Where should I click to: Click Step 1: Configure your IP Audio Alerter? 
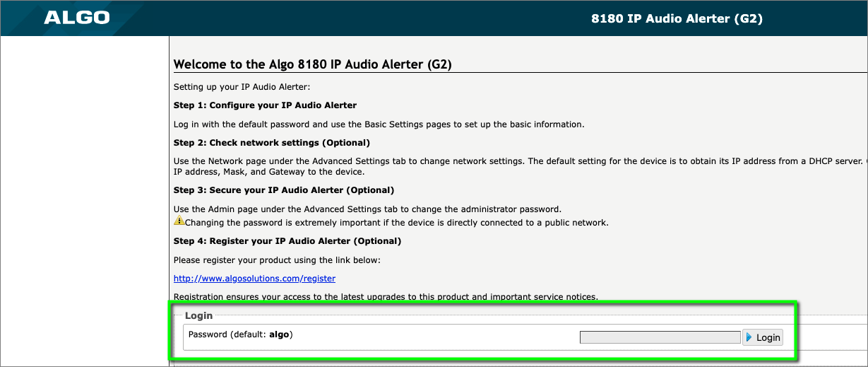tap(265, 105)
